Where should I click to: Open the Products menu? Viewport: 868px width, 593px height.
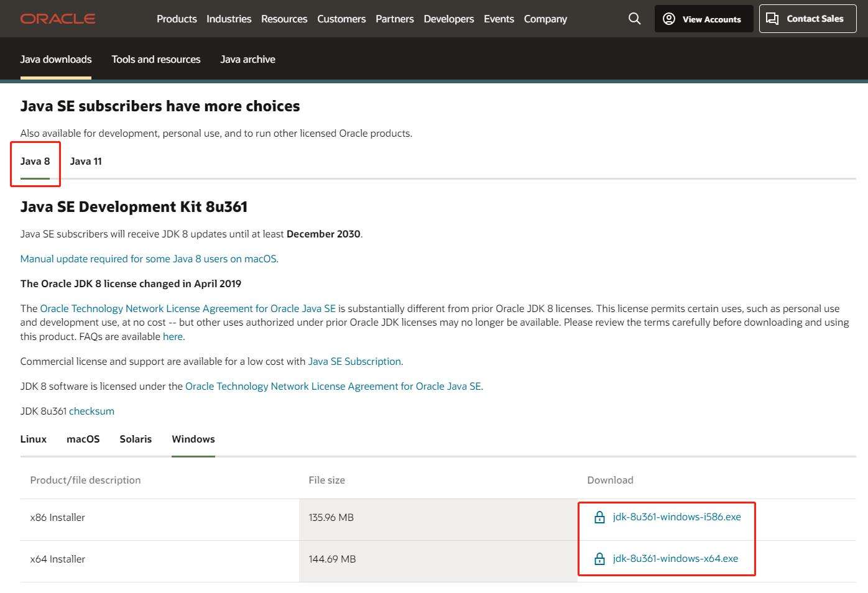pos(177,19)
